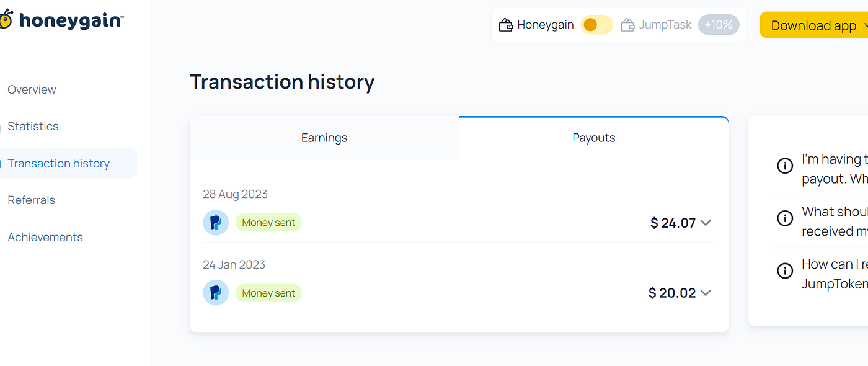Open the "What shoul..." help link

coord(835,221)
